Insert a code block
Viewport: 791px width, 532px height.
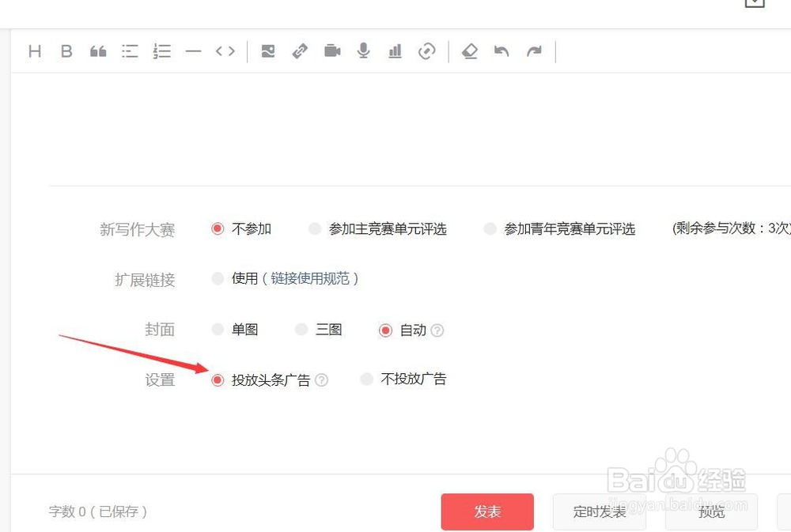225,51
